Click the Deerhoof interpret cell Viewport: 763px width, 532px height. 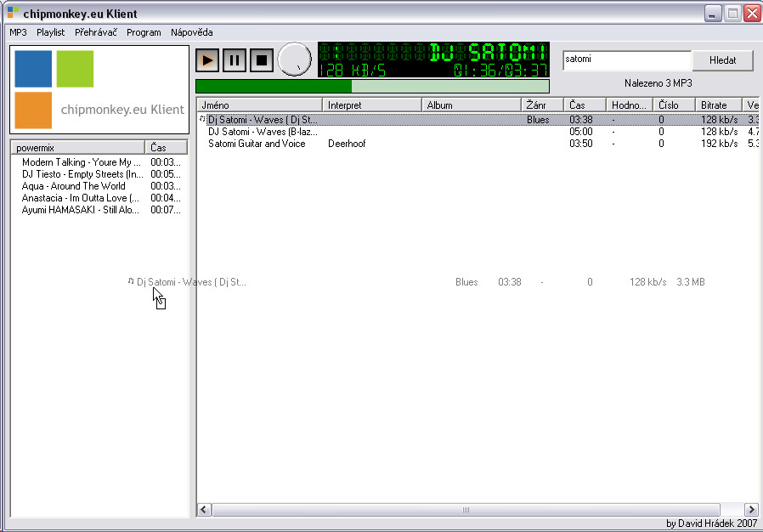(x=347, y=144)
